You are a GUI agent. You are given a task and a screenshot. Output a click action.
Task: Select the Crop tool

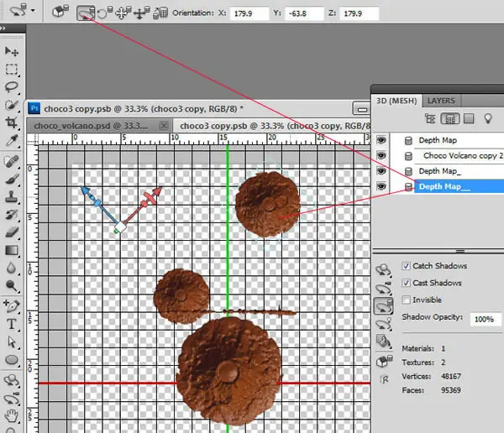(11, 123)
